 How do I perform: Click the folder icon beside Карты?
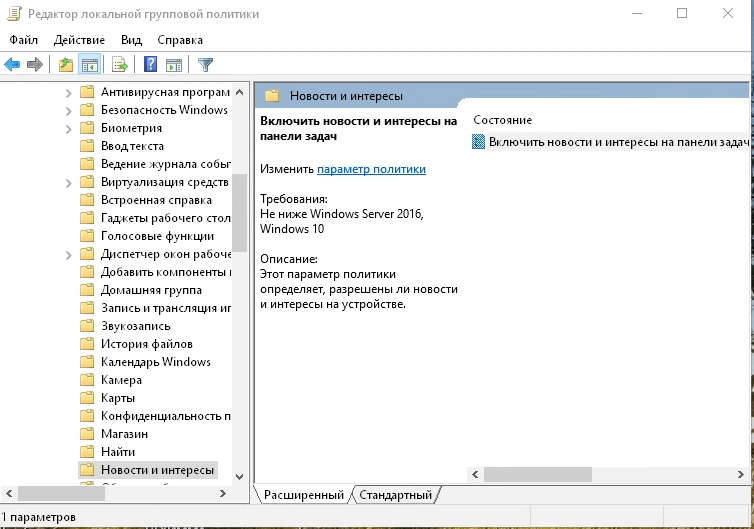click(87, 398)
